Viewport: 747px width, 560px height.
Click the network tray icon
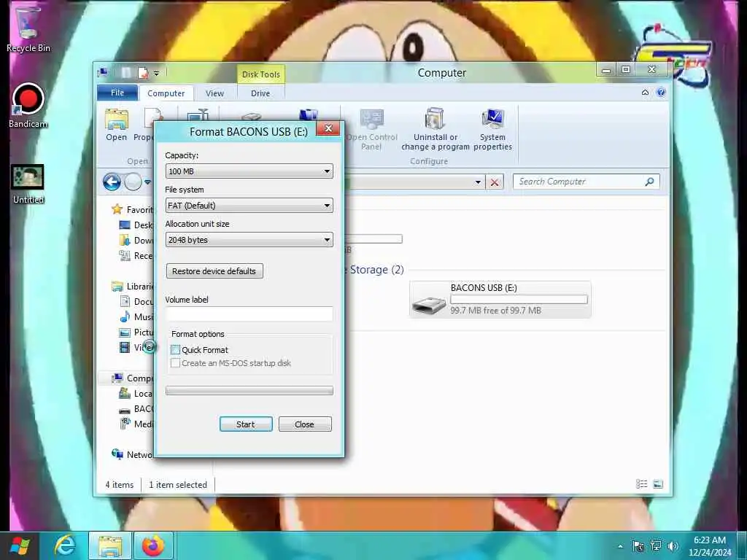pyautogui.click(x=656, y=546)
